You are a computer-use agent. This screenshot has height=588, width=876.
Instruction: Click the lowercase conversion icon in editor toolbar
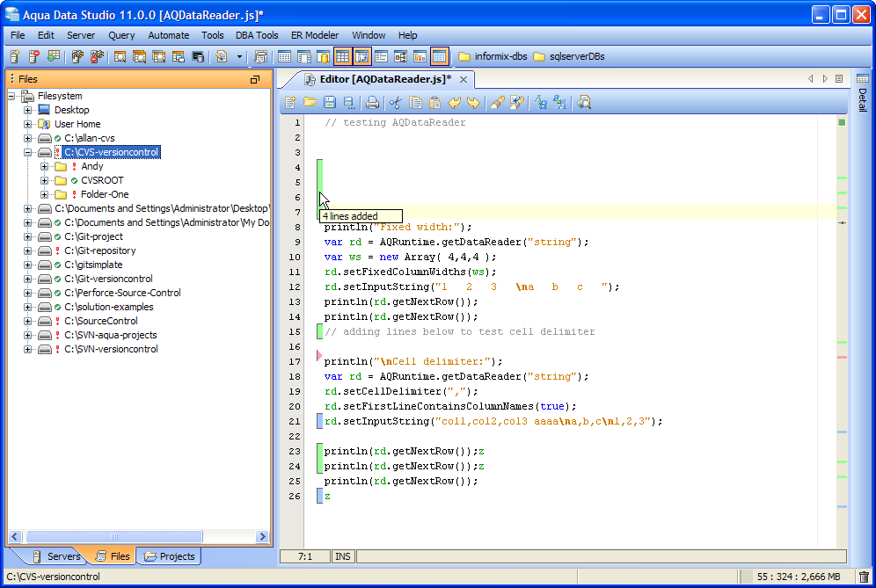[x=541, y=102]
